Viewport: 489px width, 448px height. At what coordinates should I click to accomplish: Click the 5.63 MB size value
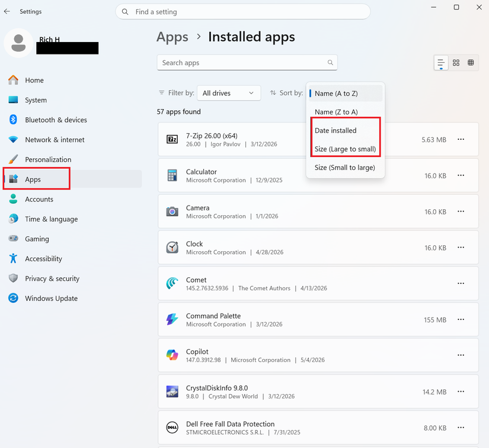pyautogui.click(x=434, y=140)
